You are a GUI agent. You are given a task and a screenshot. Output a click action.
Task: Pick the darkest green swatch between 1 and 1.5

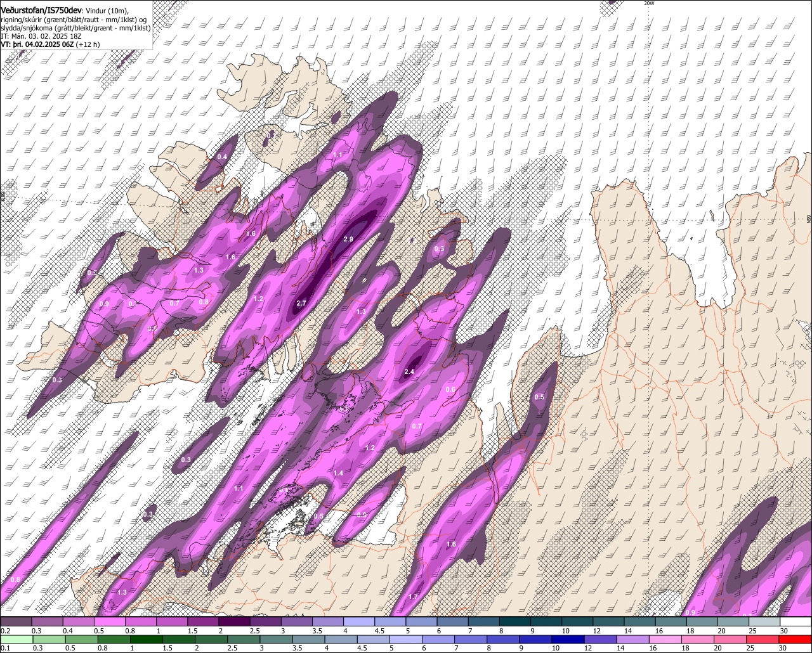(x=147, y=639)
